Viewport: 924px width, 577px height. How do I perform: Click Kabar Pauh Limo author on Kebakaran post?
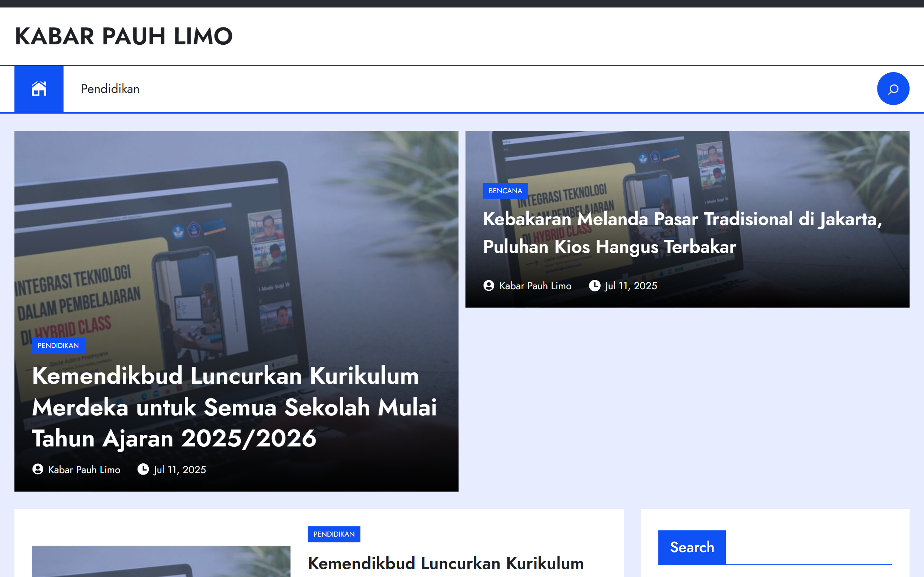535,286
